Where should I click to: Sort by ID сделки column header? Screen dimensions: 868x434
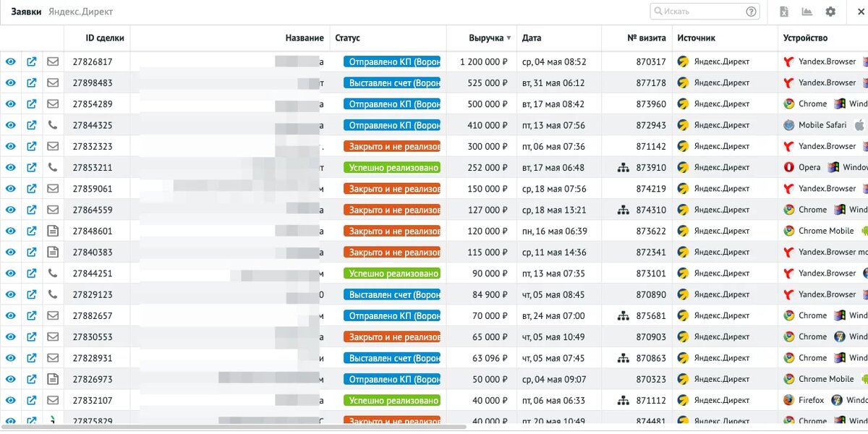tap(105, 38)
